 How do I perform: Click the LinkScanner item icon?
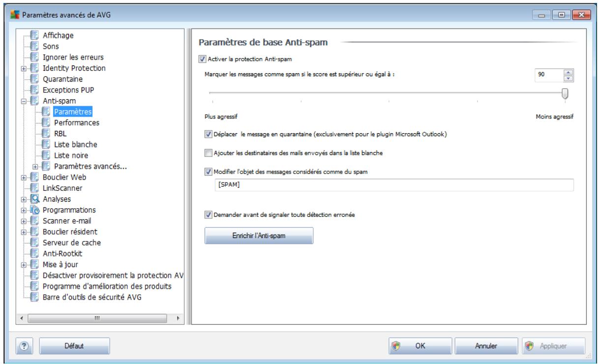[34, 188]
